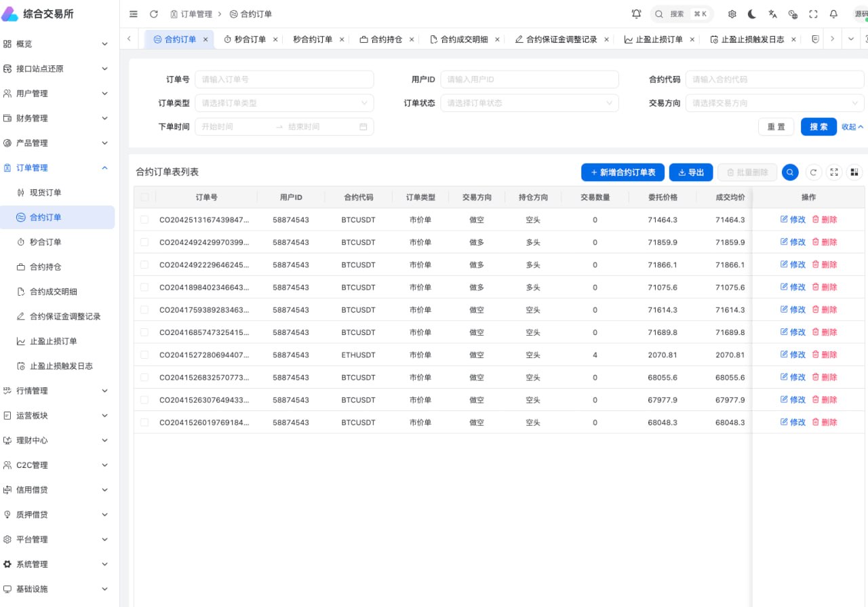The width and height of the screenshot is (868, 607).
Task: Open the settings gear in top bar
Action: tap(732, 14)
